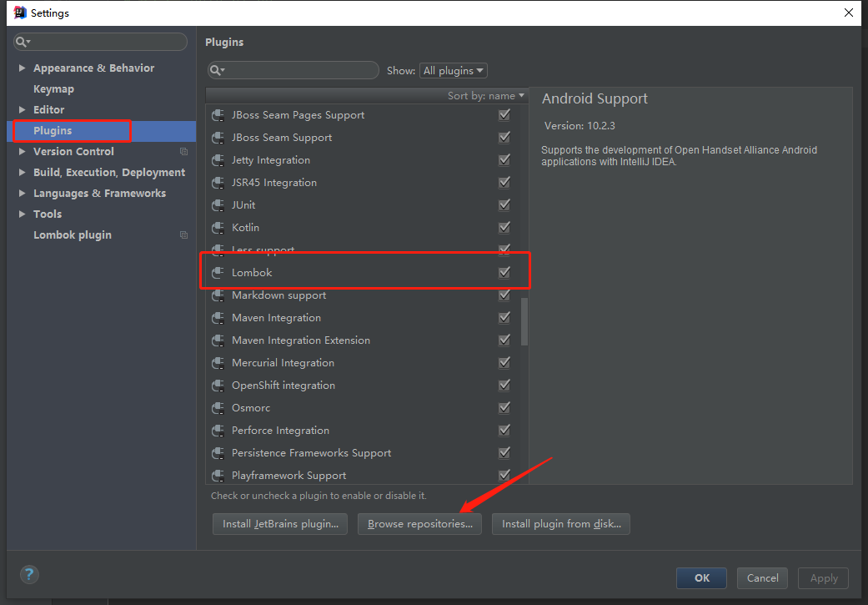Click the project-level icon beside Version Control
This screenshot has height=605, width=868.
point(183,151)
